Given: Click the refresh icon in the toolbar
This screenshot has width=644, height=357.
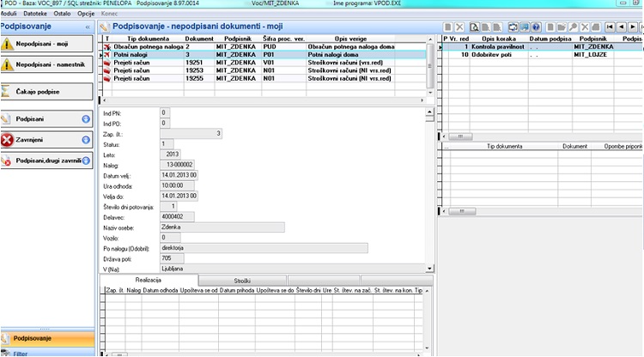Looking at the screenshot, I should point(513,28).
